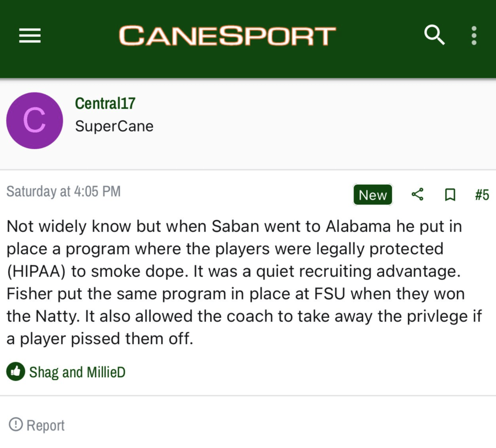Click the Report exclamation icon

click(x=16, y=425)
